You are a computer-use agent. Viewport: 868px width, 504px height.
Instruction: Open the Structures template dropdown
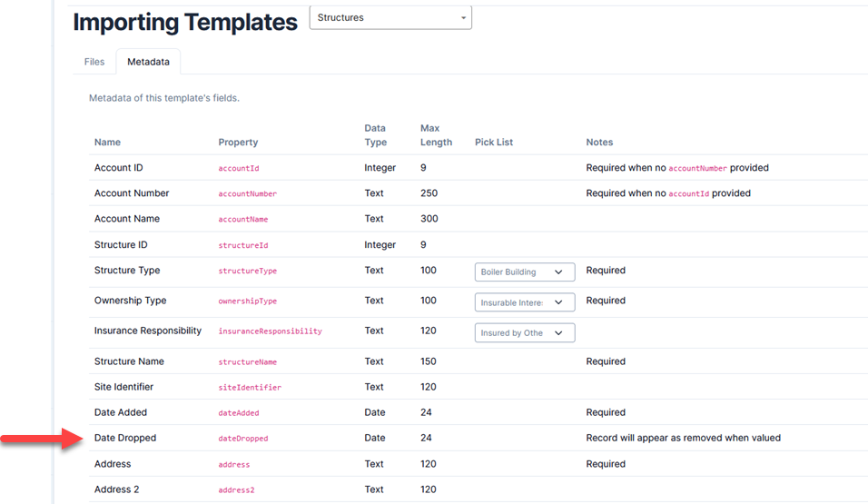[390, 18]
